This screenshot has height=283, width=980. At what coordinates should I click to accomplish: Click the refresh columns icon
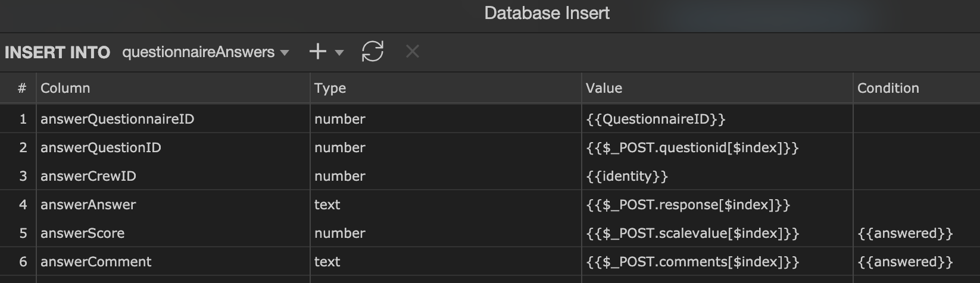point(373,52)
